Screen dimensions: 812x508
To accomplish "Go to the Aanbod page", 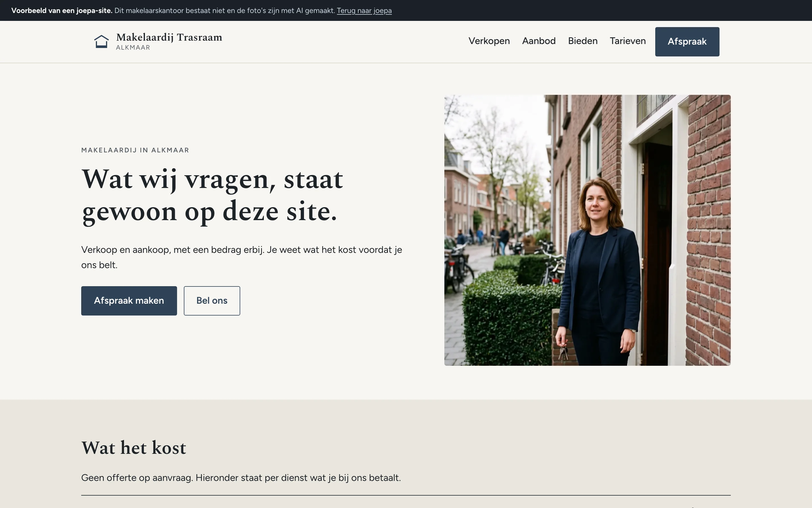I will (x=539, y=41).
